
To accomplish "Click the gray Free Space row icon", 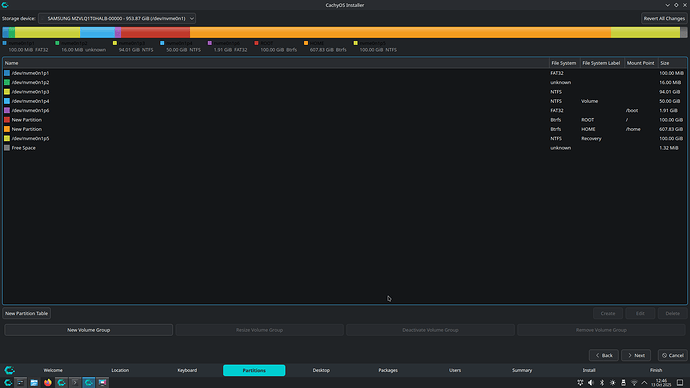I will click(x=7, y=148).
